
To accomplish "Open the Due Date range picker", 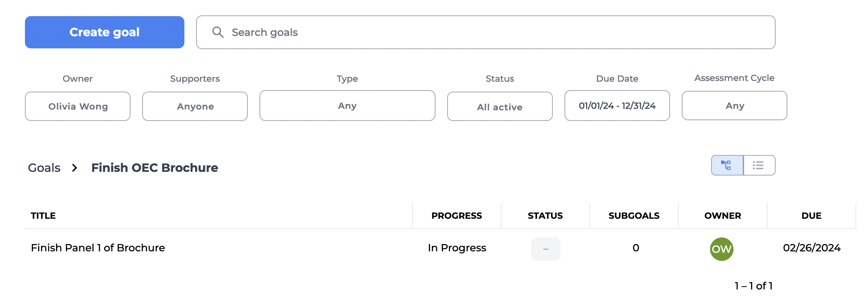I will click(x=617, y=106).
